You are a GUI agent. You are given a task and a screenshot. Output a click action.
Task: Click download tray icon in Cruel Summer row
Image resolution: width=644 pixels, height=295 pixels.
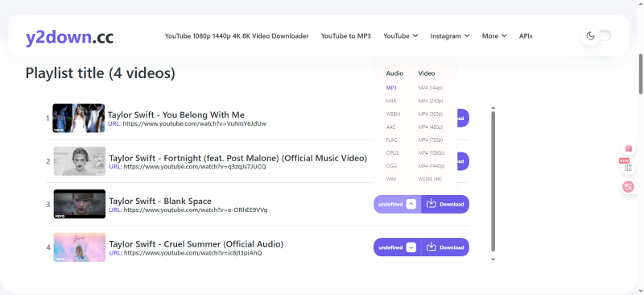point(431,247)
